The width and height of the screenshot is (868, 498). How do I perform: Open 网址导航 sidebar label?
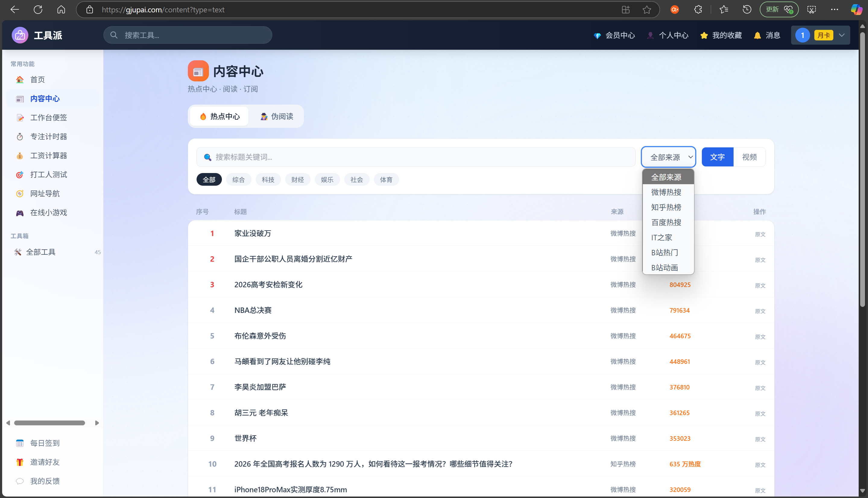(45, 194)
